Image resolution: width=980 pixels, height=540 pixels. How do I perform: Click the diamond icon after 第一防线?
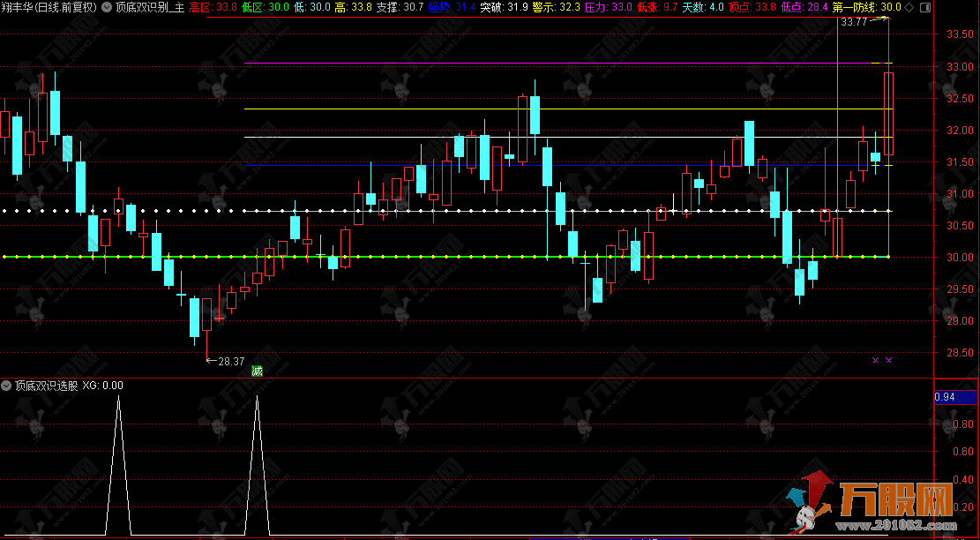point(908,7)
